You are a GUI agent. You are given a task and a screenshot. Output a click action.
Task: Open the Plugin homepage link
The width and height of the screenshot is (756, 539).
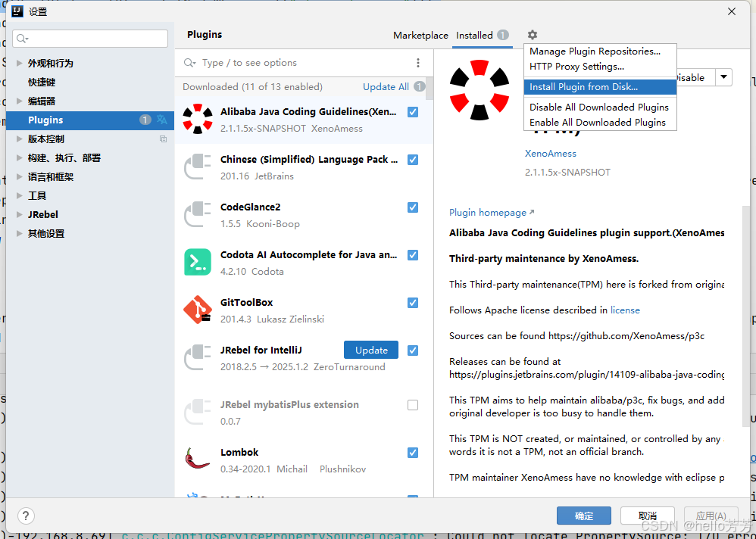coord(492,213)
